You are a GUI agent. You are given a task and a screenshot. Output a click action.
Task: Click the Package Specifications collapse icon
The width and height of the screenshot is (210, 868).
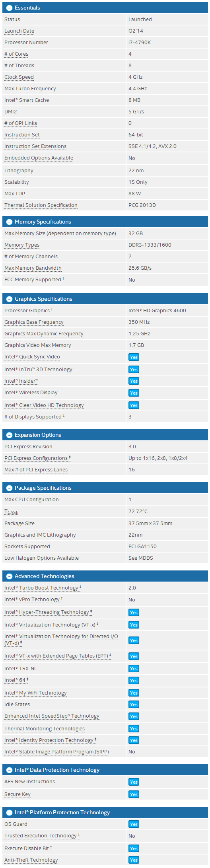point(9,488)
